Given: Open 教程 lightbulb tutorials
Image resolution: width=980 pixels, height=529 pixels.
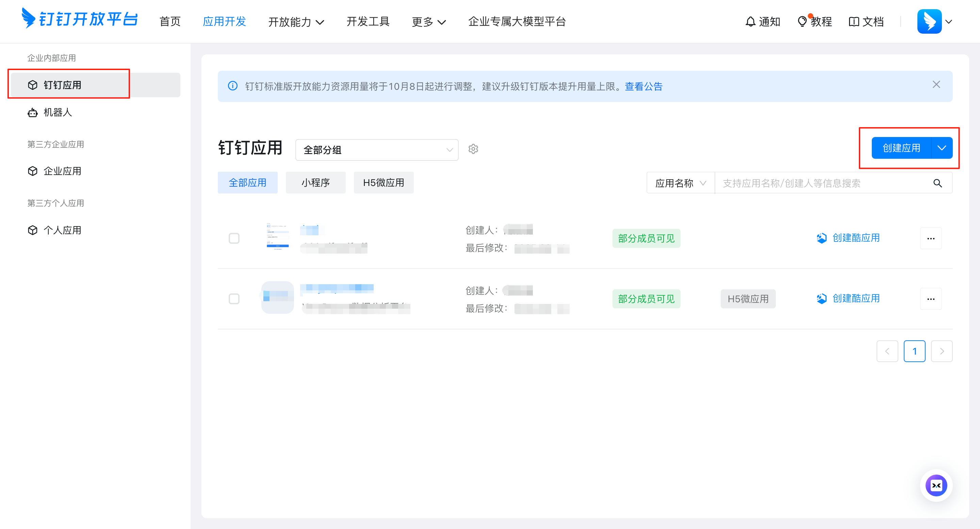Looking at the screenshot, I should click(815, 22).
